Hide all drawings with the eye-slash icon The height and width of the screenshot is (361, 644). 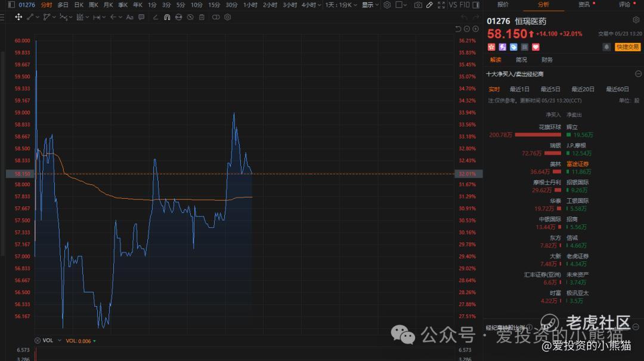coord(190,17)
